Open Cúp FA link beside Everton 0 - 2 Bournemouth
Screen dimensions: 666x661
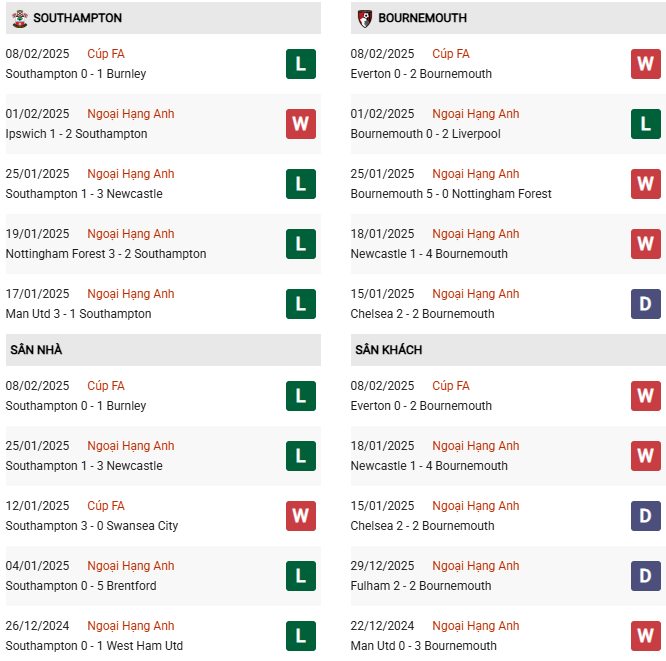click(x=451, y=54)
